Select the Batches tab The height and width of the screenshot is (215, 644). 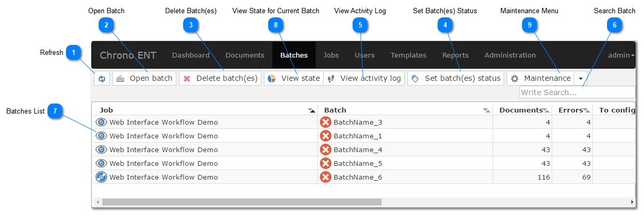(x=294, y=55)
